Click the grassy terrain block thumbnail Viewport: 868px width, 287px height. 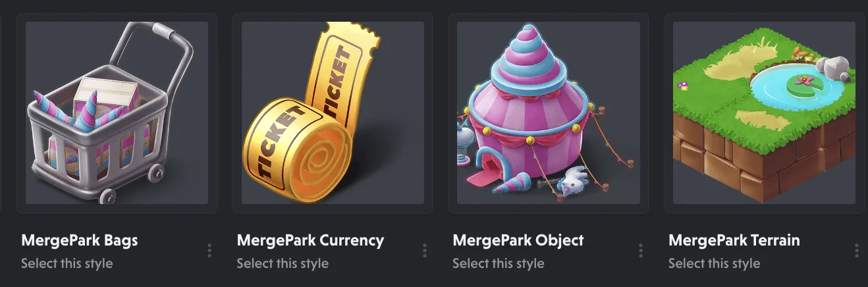764,113
